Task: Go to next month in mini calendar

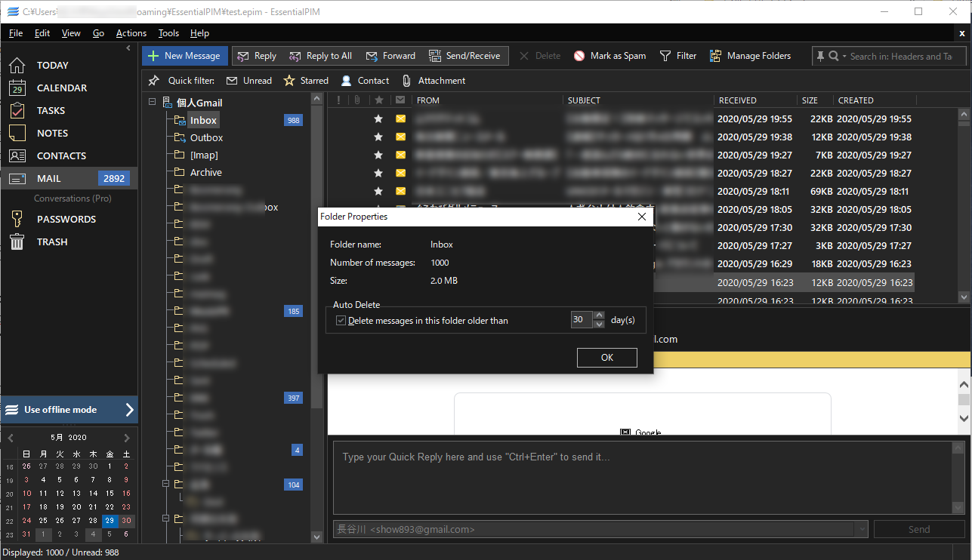Action: pos(126,438)
